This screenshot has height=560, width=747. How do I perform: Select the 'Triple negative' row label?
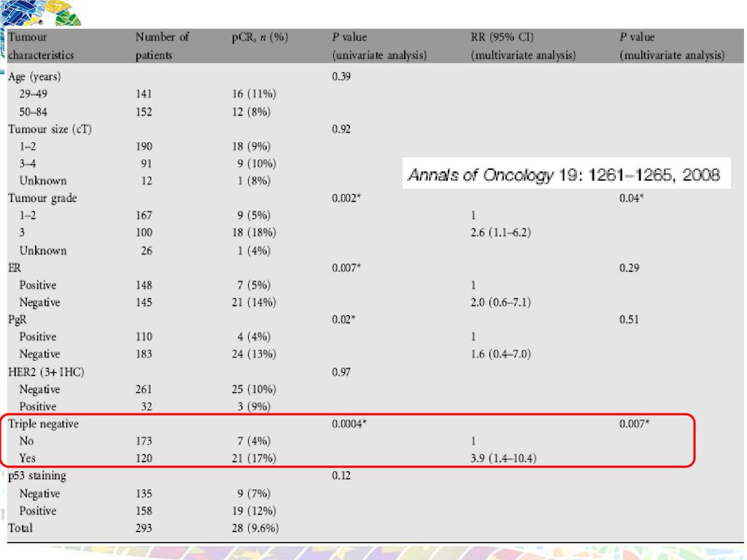click(x=43, y=424)
